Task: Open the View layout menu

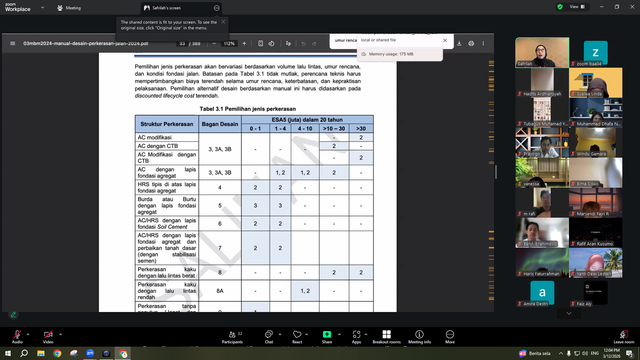Action: point(577,7)
